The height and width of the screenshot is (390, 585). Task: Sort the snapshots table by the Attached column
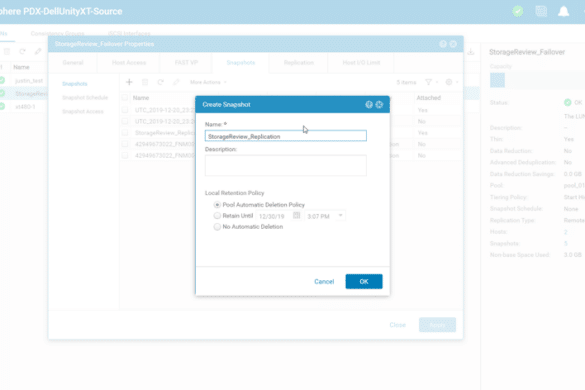point(428,98)
